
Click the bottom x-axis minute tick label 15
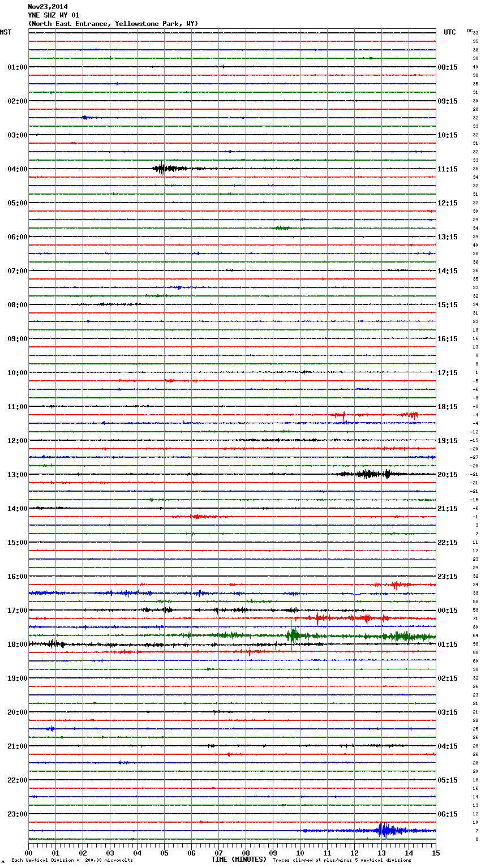pyautogui.click(x=436, y=853)
